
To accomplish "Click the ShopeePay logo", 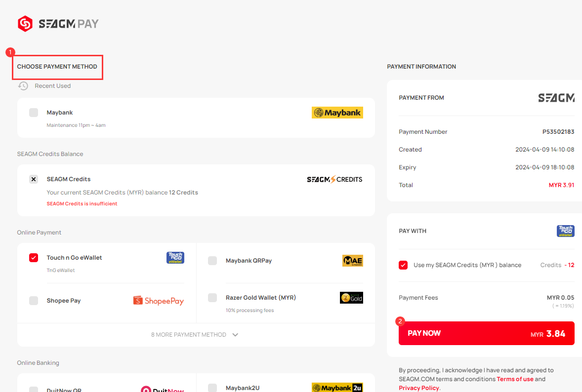I will pos(159,301).
